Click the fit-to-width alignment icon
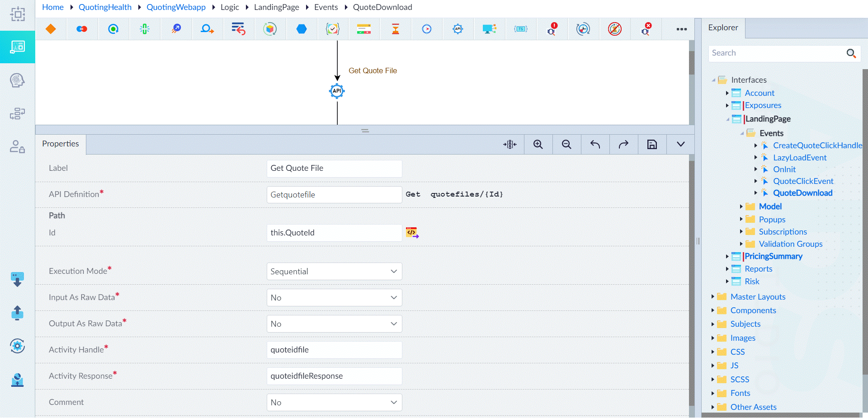The image size is (868, 418). [x=510, y=144]
